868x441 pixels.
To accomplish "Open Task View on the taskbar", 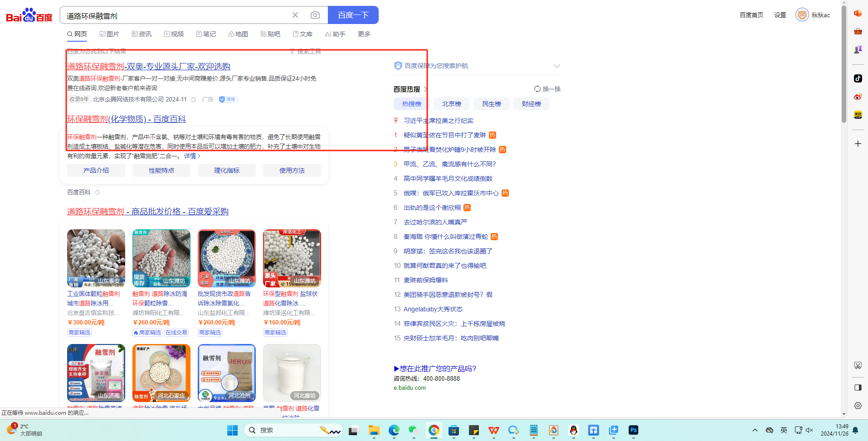I will click(354, 430).
